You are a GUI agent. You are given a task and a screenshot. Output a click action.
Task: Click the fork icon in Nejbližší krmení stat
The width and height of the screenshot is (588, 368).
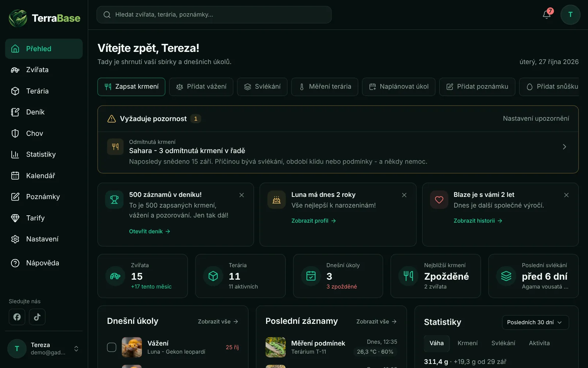coord(408,276)
